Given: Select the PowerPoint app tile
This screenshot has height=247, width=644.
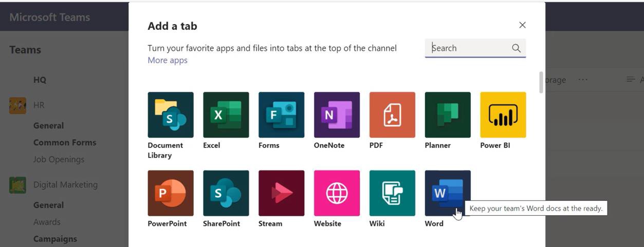Looking at the screenshot, I should pos(171,193).
